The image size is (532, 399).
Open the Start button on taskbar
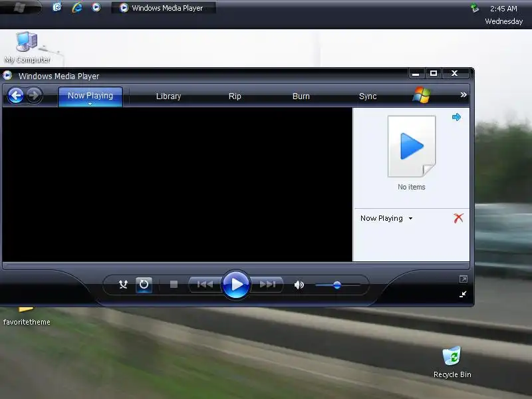[x=21, y=7]
